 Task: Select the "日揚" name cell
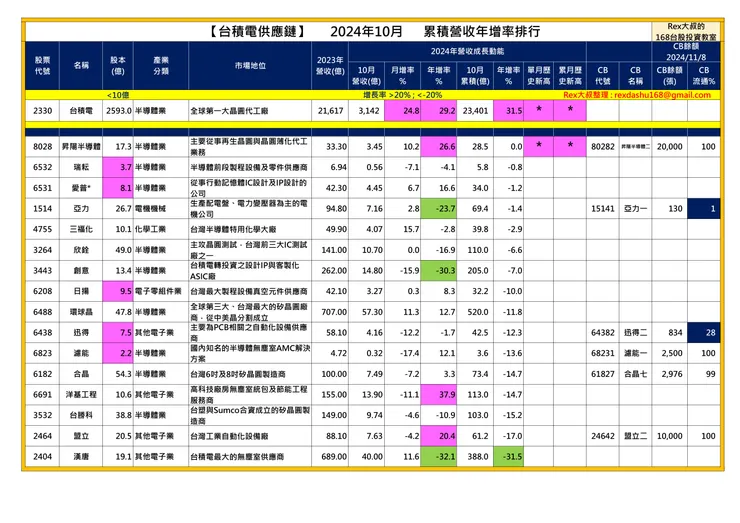point(81,292)
